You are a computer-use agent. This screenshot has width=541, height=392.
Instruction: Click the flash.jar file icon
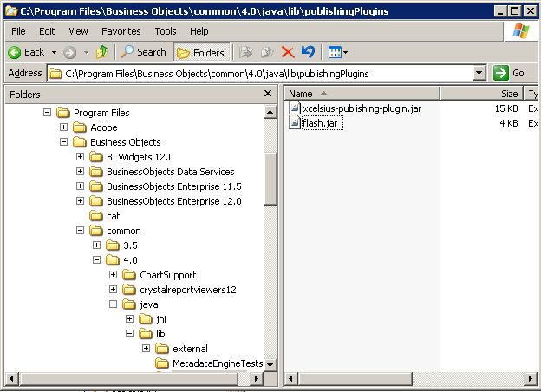(295, 123)
